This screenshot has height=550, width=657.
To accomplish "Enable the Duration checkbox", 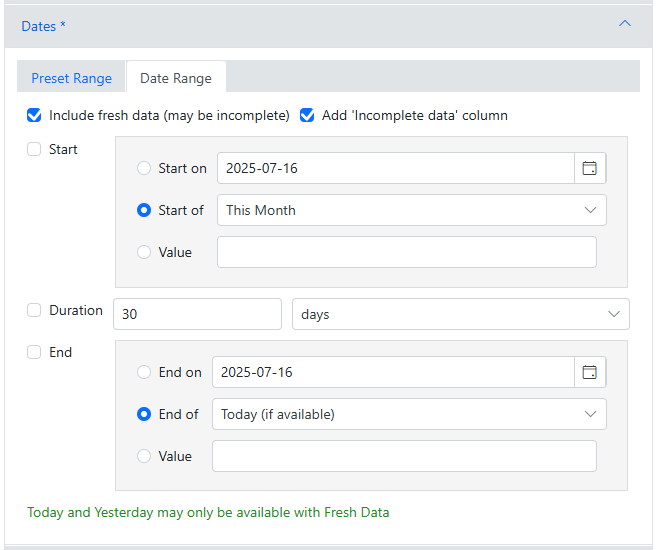I will point(34,310).
